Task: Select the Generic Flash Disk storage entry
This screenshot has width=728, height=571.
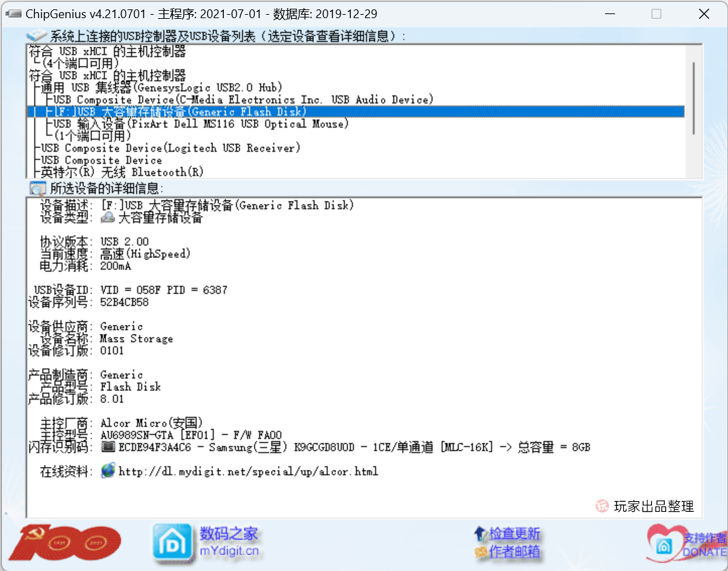Action: point(356,112)
